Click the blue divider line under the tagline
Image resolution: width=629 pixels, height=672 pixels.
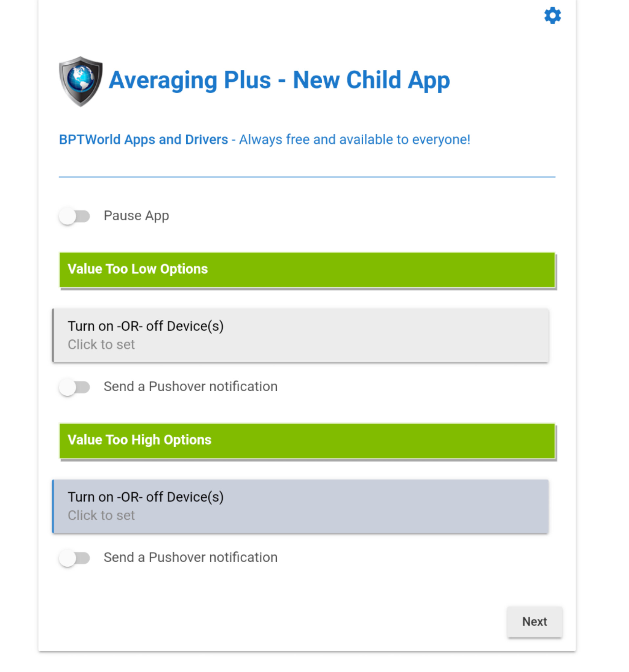[307, 177]
